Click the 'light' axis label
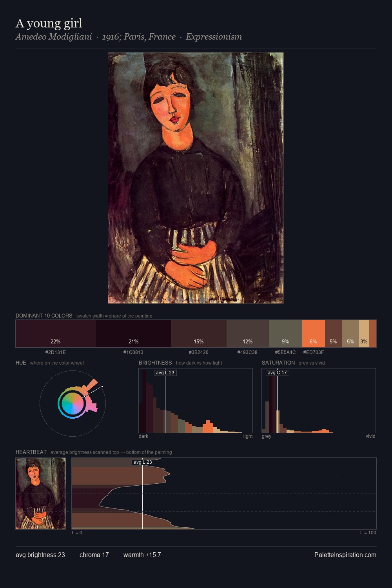Image resolution: width=392 pixels, height=588 pixels. click(248, 436)
